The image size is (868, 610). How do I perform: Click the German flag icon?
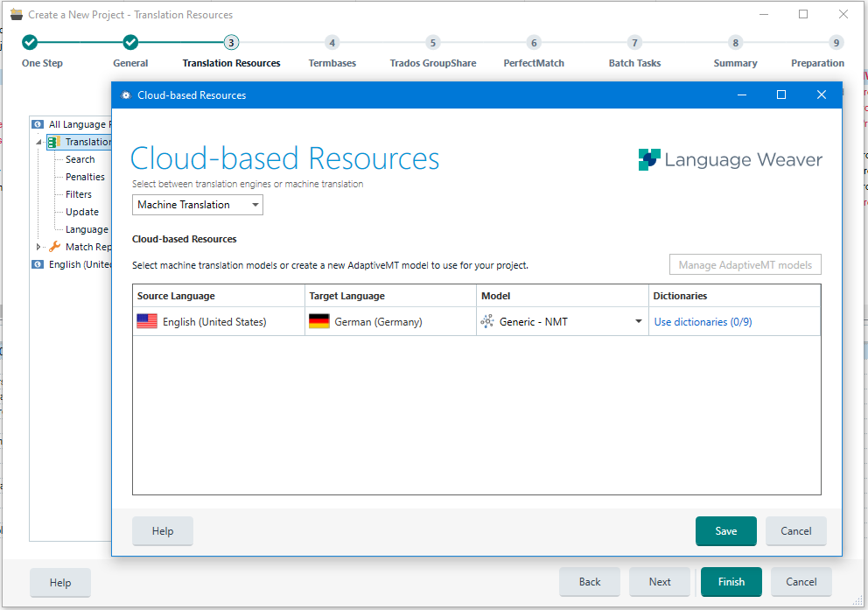coord(319,322)
